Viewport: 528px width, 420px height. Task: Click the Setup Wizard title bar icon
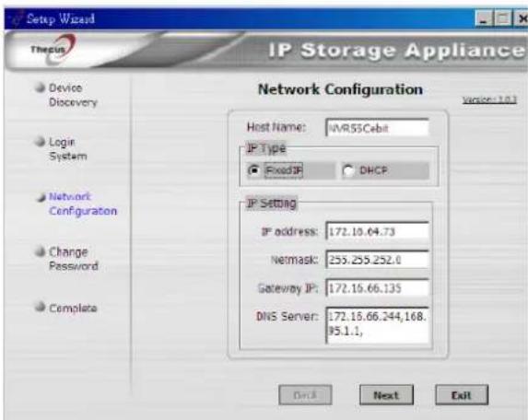[x=17, y=18]
